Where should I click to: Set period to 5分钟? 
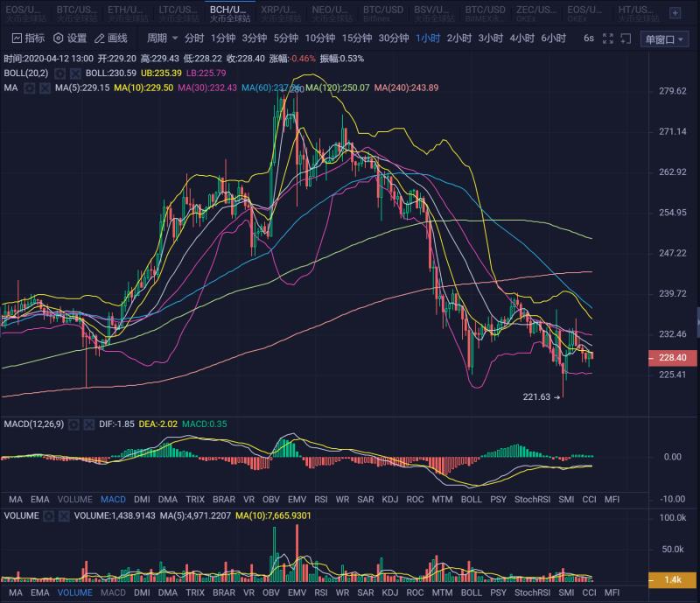tap(286, 39)
